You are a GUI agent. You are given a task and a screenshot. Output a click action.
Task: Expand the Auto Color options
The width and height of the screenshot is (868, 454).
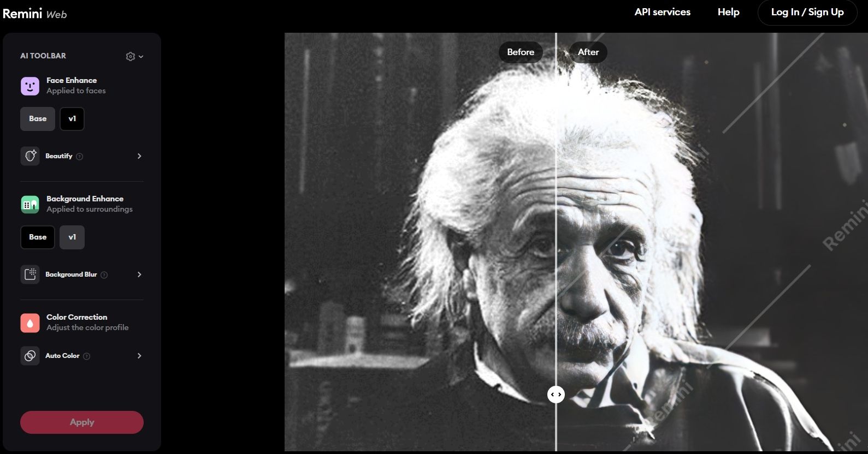tap(139, 356)
